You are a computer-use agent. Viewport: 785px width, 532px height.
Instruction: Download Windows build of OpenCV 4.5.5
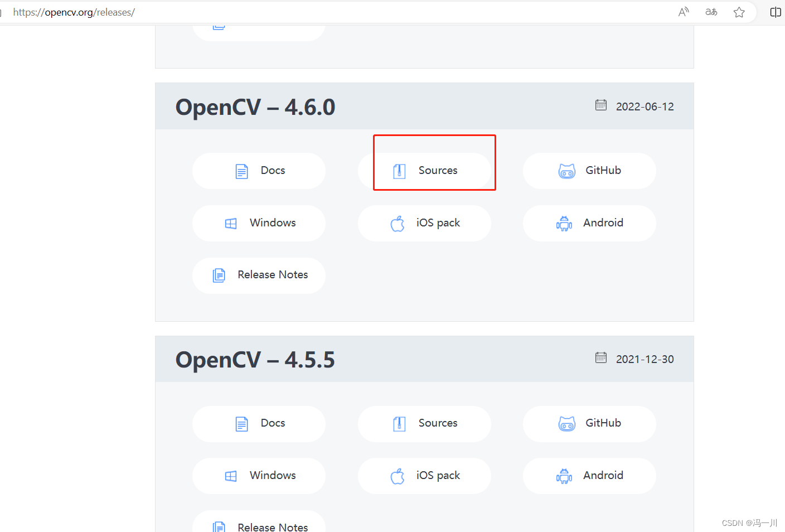point(259,476)
